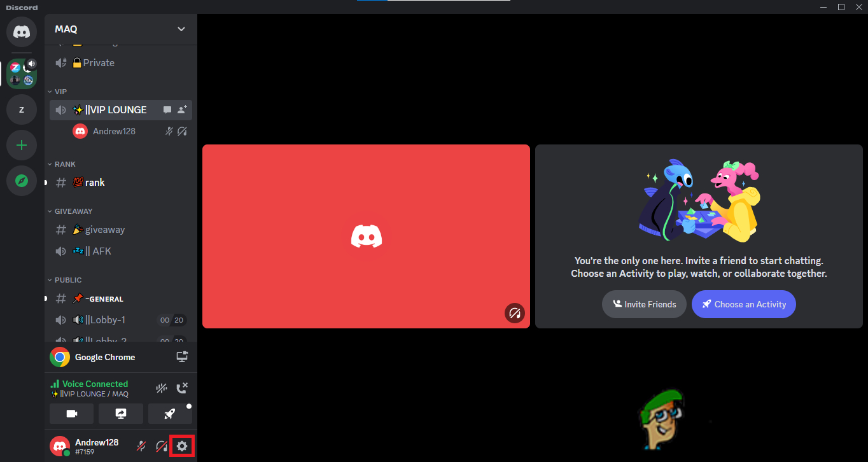Viewport: 868px width, 462px height.
Task: Share your screen button
Action: [121, 414]
